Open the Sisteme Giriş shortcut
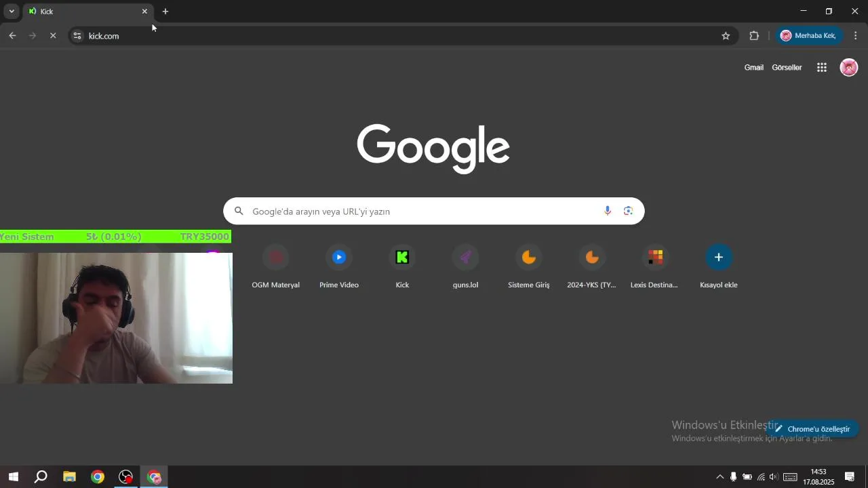The image size is (868, 488). pyautogui.click(x=528, y=268)
